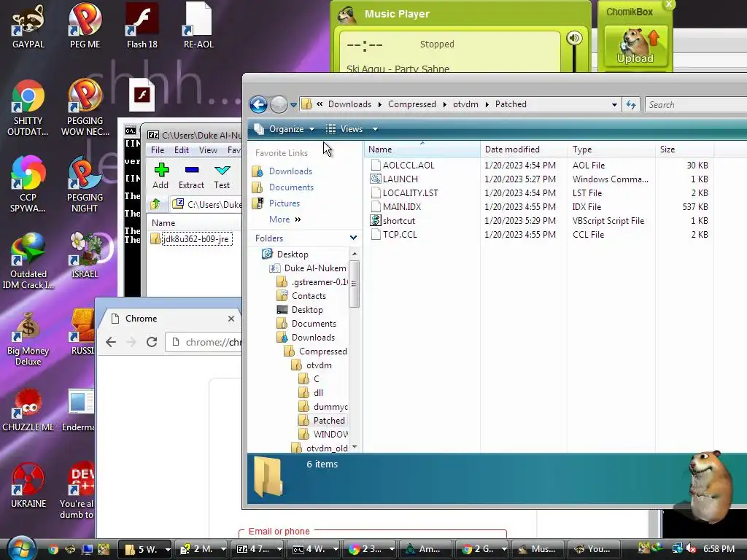Click the Add icon in 7-Zip
The image size is (747, 560).
click(160, 176)
